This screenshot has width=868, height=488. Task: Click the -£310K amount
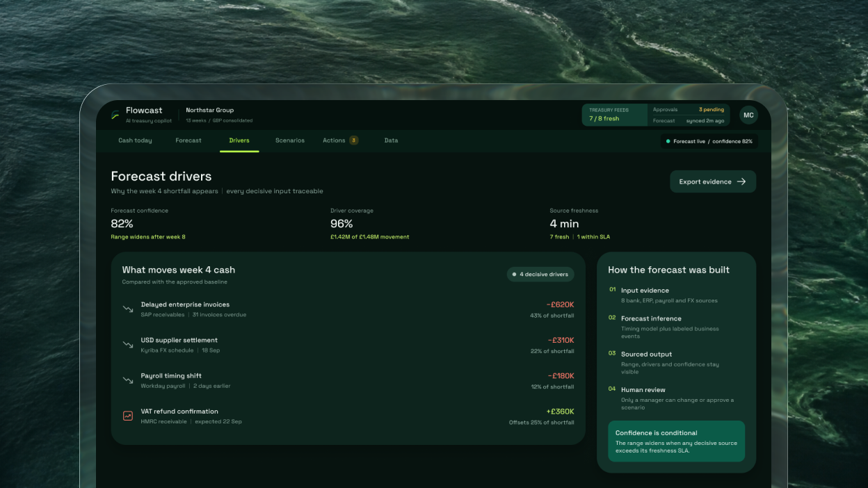[561, 340]
